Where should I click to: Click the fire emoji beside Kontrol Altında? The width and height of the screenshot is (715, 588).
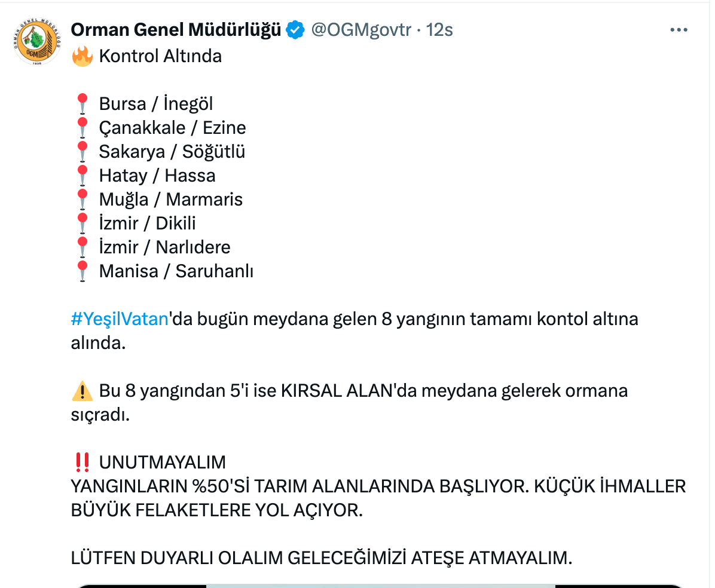coord(82,57)
